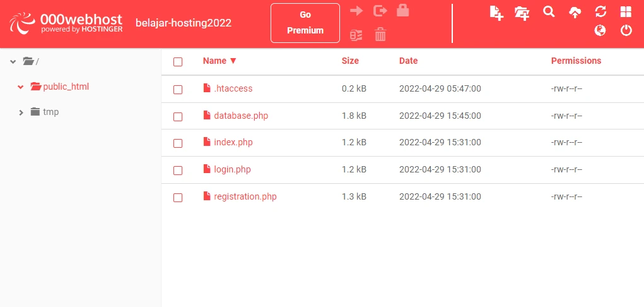Click the power logout icon
The image size is (644, 307).
[x=626, y=30]
